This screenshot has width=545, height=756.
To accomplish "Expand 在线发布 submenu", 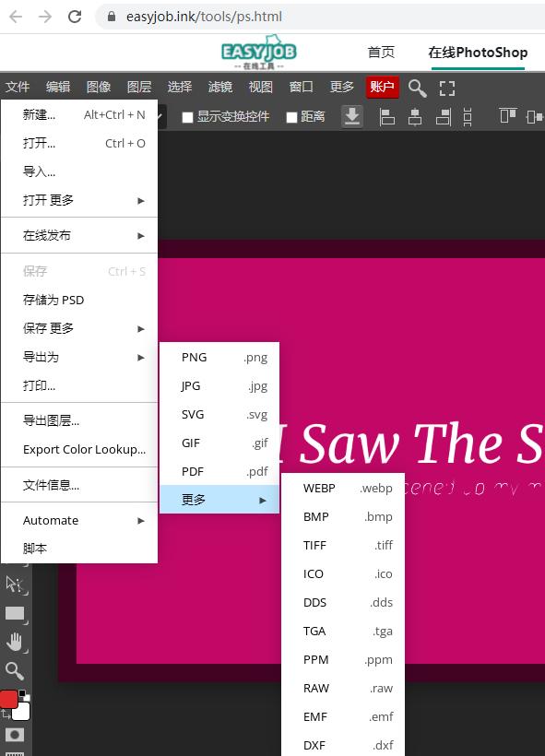I will click(x=79, y=235).
